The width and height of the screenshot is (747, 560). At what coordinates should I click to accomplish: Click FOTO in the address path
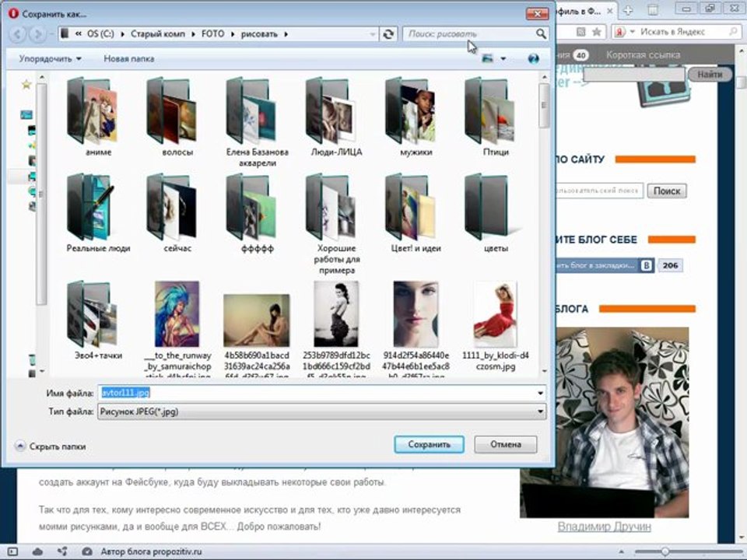212,33
